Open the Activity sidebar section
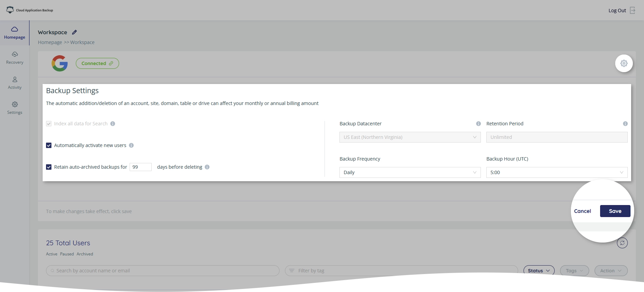The image size is (644, 292). pyautogui.click(x=15, y=83)
